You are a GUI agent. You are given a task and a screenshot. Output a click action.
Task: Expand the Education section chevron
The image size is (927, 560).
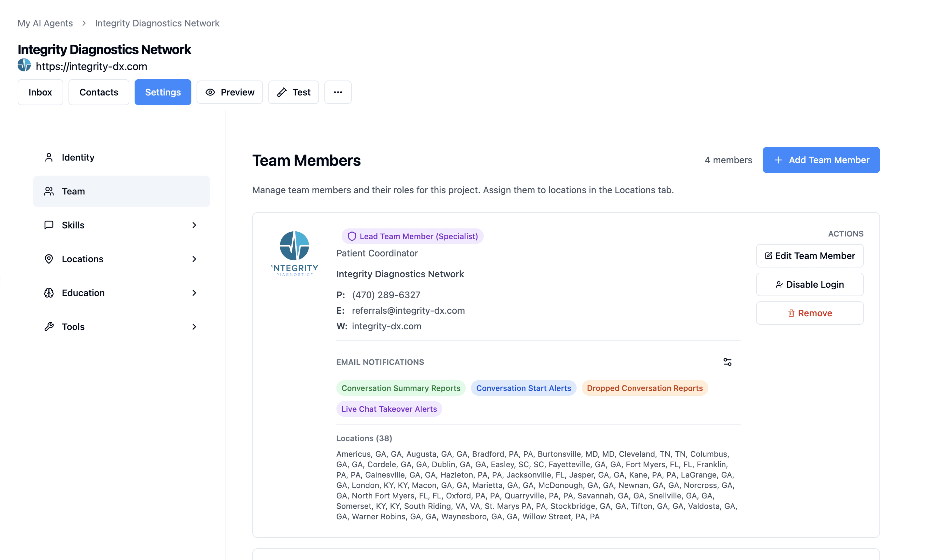tap(194, 293)
